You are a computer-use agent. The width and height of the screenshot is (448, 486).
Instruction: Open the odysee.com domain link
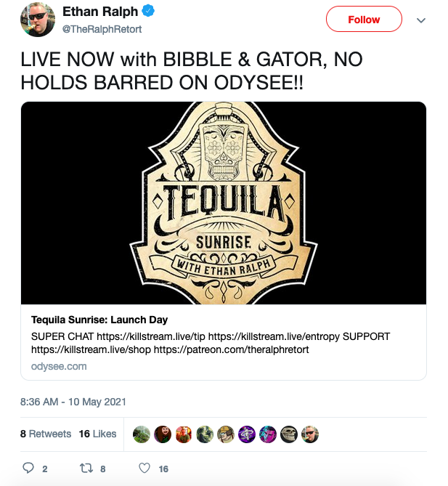pyautogui.click(x=59, y=366)
